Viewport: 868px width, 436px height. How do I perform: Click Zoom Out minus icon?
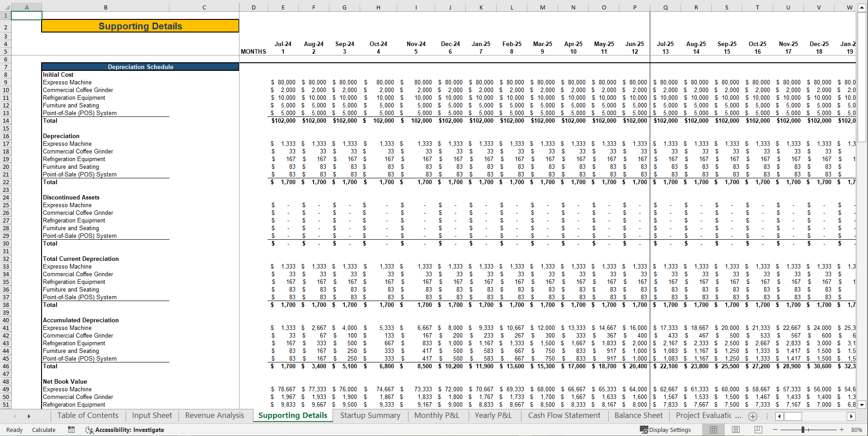click(774, 430)
